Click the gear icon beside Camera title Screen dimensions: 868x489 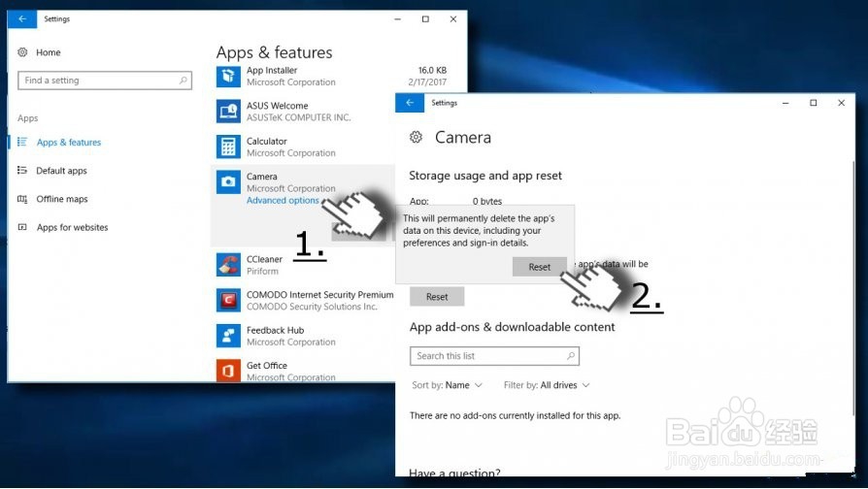(x=416, y=137)
